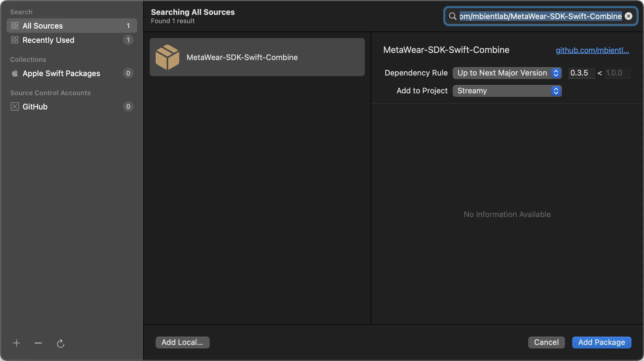Click the count badge 0 beside Apple Swift Packages
The image size is (644, 361).
[x=128, y=73]
